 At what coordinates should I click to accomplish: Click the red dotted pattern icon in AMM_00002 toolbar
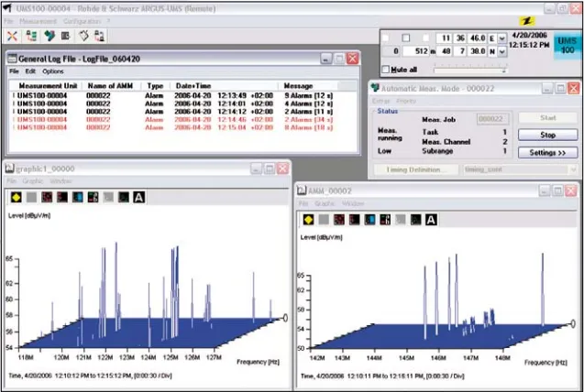[339, 220]
